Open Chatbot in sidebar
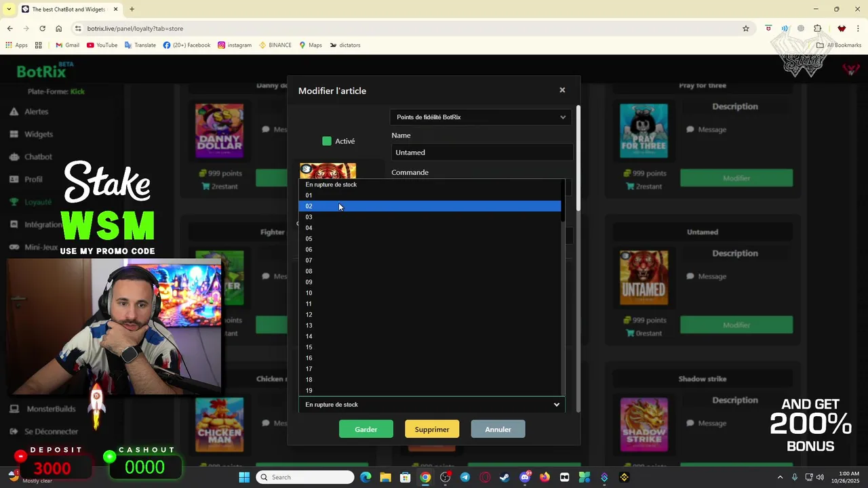This screenshot has height=488, width=868. pos(38,157)
